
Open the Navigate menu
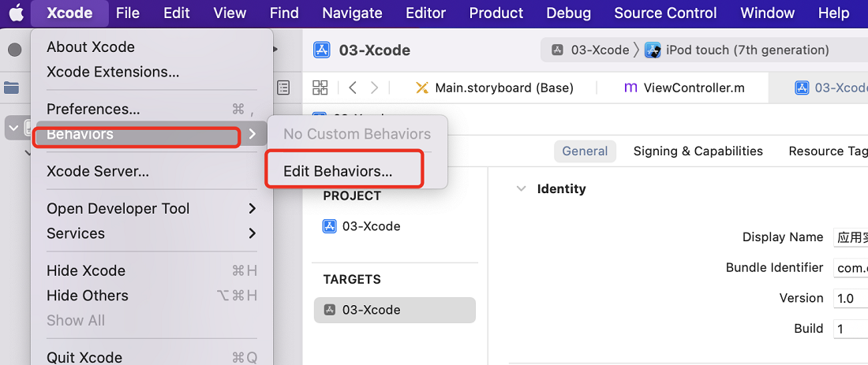352,13
